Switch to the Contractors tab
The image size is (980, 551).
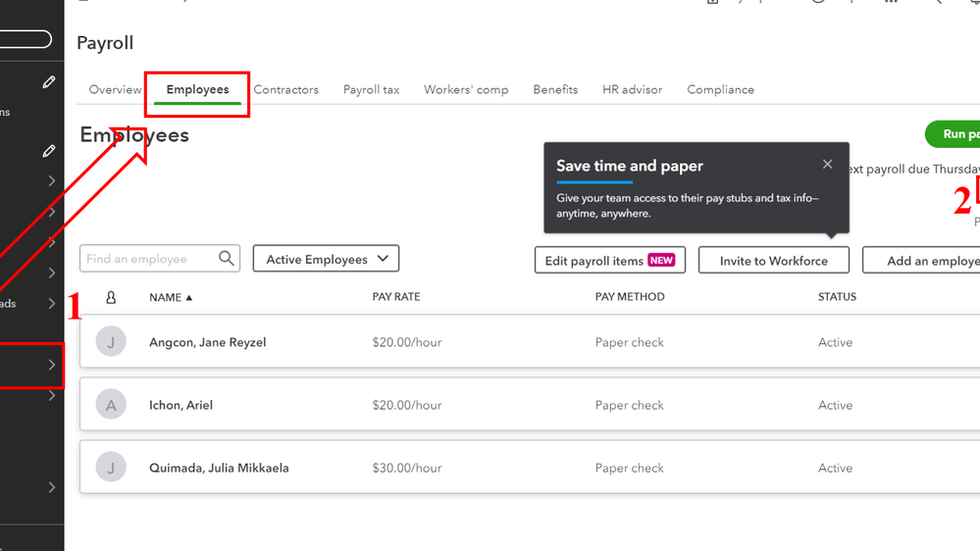[x=285, y=89]
